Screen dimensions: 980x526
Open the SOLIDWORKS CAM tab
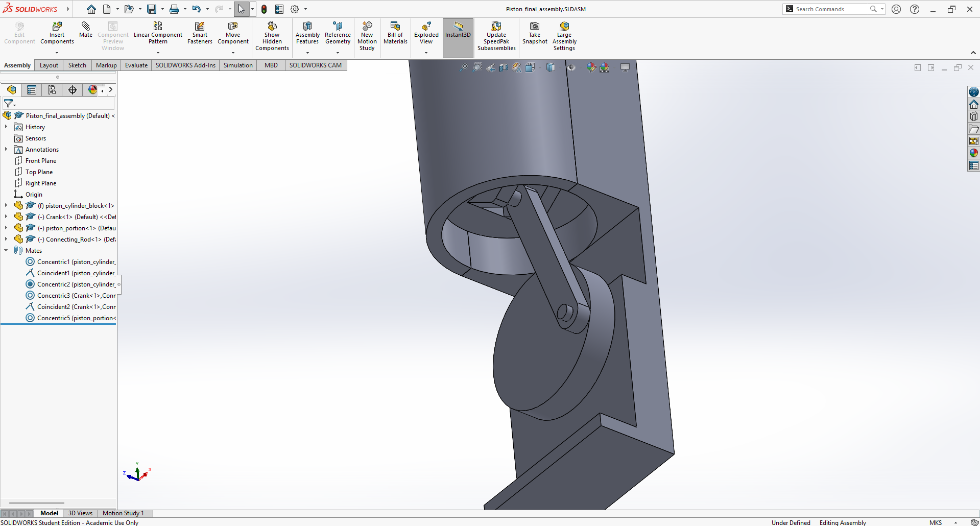(316, 65)
